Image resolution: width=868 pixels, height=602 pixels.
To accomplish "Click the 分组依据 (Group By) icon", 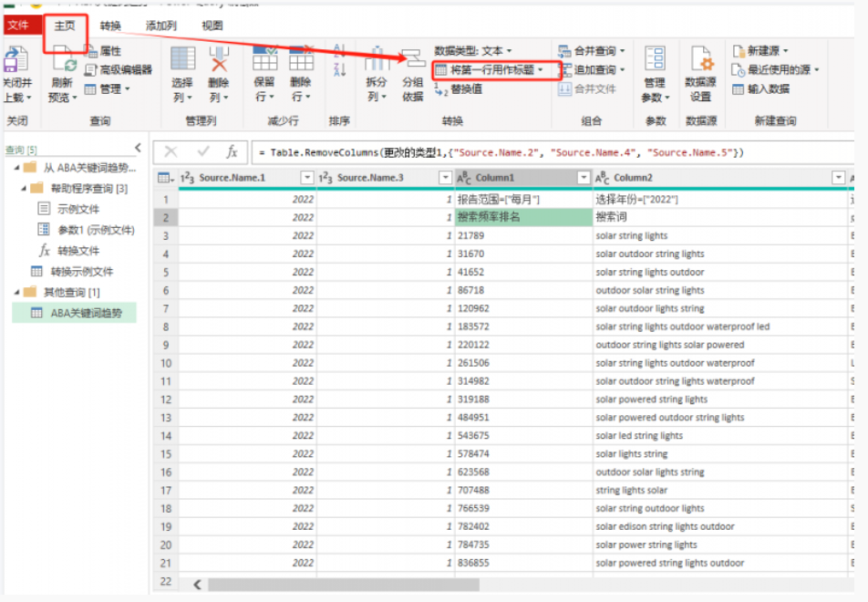I will click(413, 60).
